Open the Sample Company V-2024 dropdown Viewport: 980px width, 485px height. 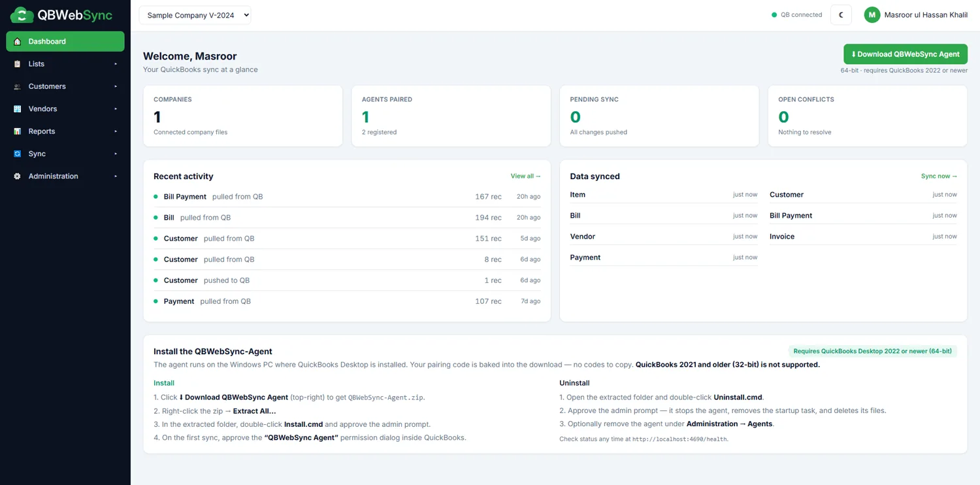195,15
